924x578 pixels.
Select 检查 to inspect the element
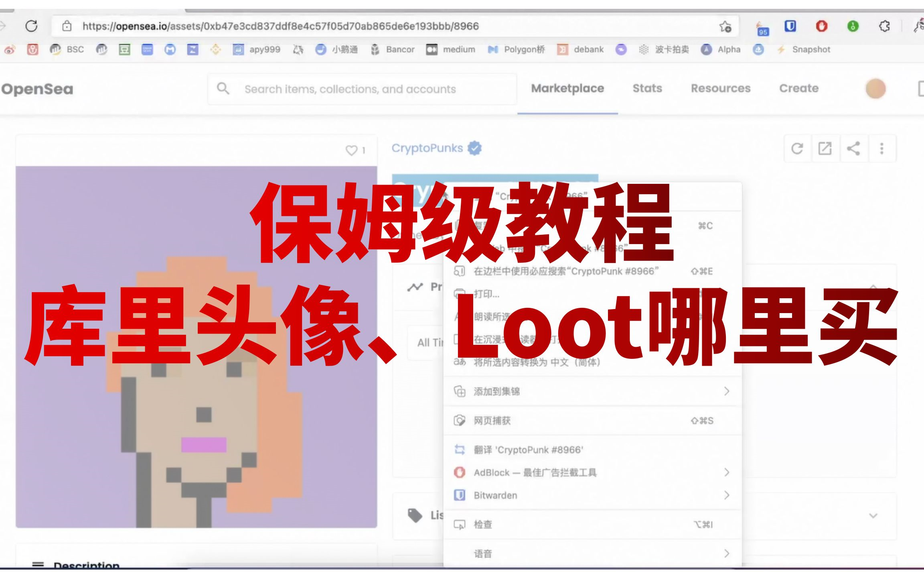click(x=592, y=525)
